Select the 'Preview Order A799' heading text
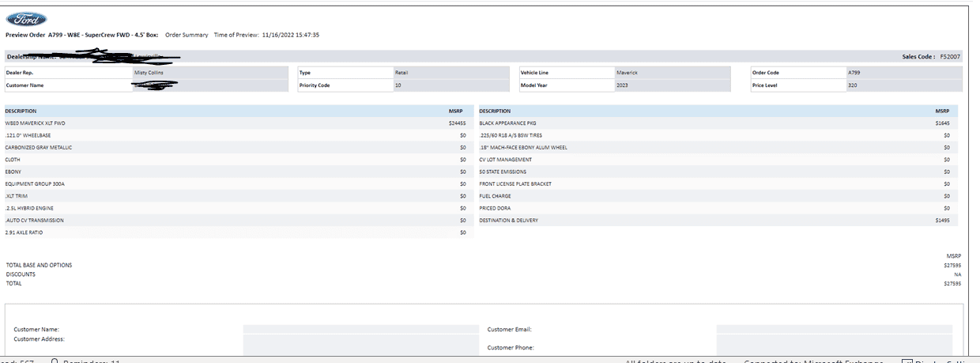This screenshot has width=980, height=363. [x=38, y=35]
